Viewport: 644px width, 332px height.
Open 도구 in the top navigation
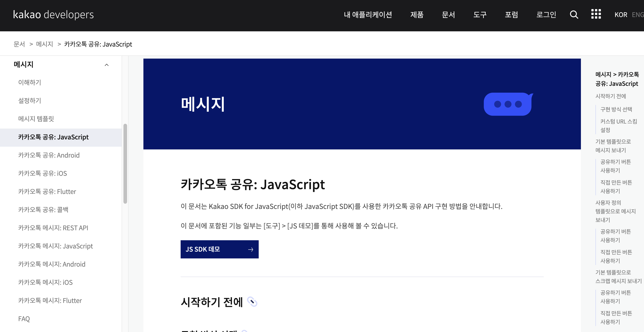(x=479, y=15)
